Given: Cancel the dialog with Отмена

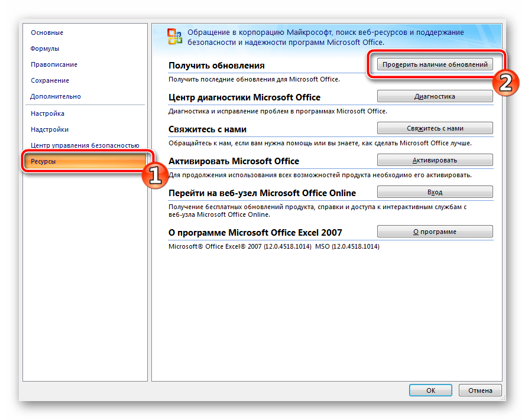Looking at the screenshot, I should pyautogui.click(x=480, y=390).
